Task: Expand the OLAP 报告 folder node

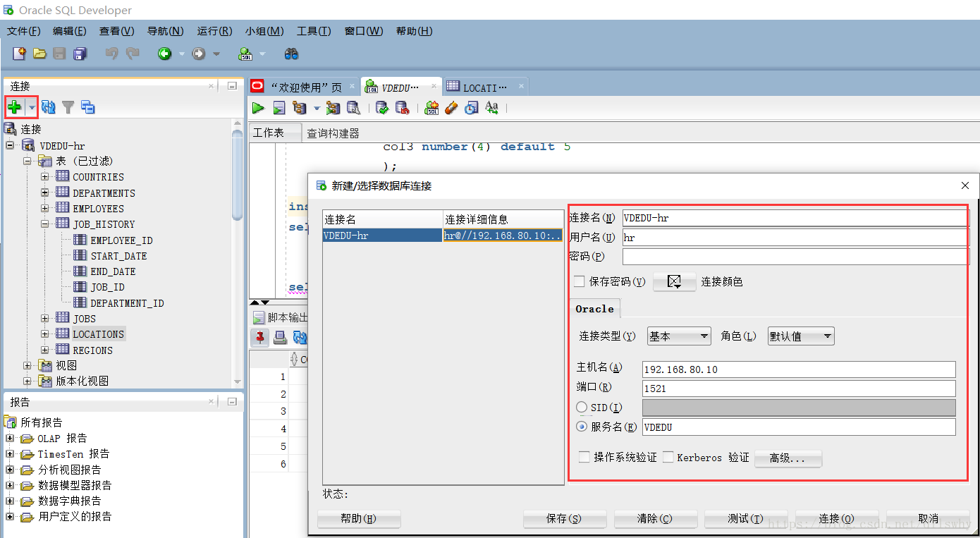Action: click(x=10, y=438)
